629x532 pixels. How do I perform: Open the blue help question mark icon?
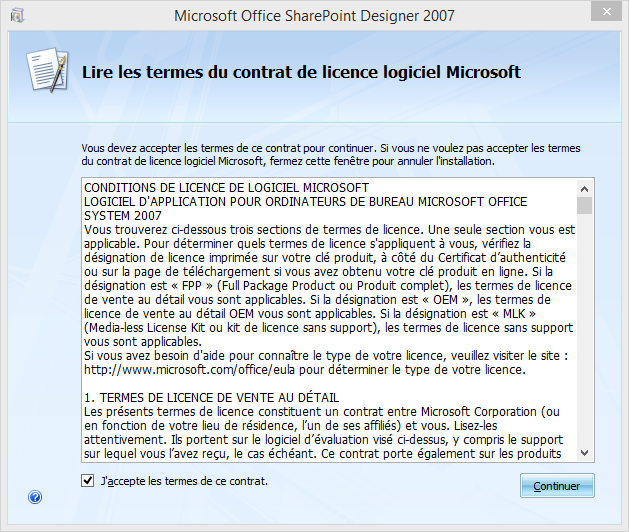(x=35, y=497)
